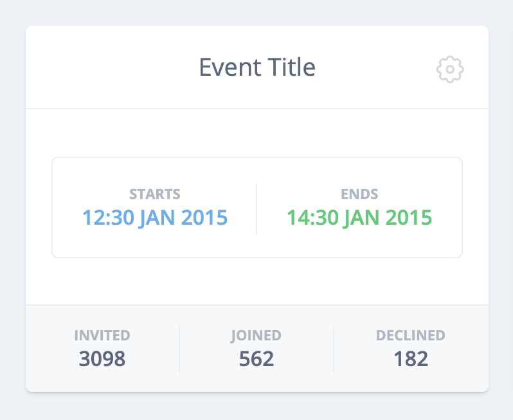This screenshot has height=420, width=513.
Task: Click the horizontal line under the Event Title header
Action: (257, 108)
